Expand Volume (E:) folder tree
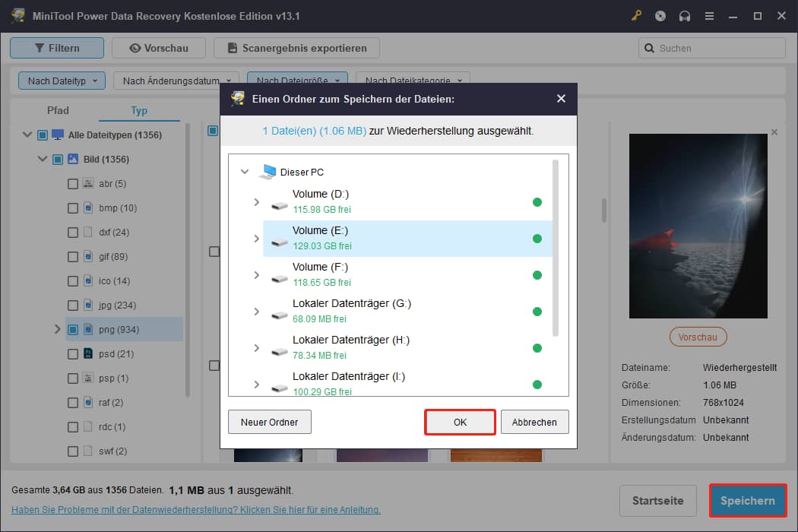 (257, 238)
